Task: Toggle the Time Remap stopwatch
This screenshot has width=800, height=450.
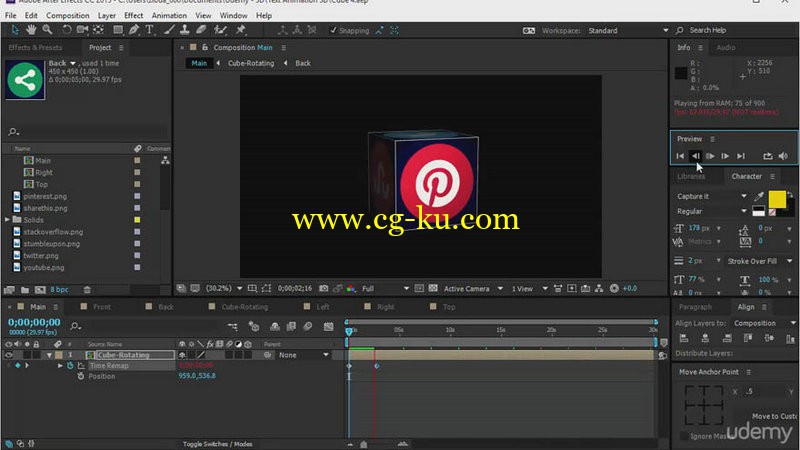Action: tap(70, 366)
